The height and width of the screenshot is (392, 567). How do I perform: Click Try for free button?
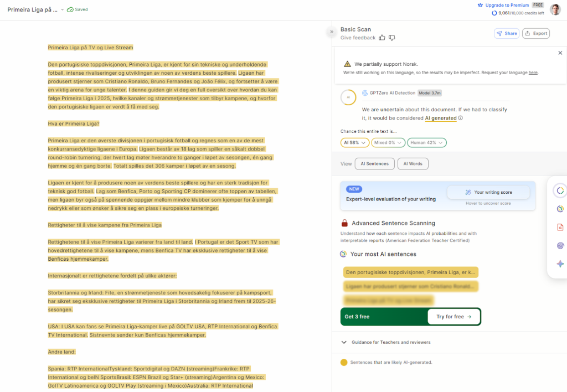tap(453, 317)
